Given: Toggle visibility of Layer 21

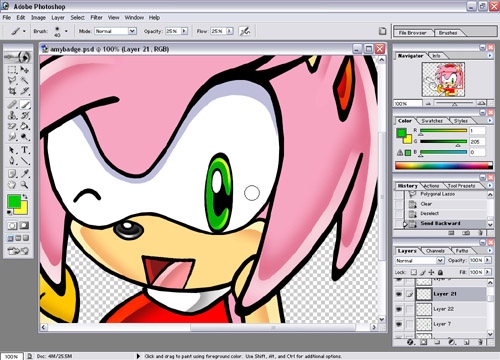Looking at the screenshot, I should tap(399, 294).
